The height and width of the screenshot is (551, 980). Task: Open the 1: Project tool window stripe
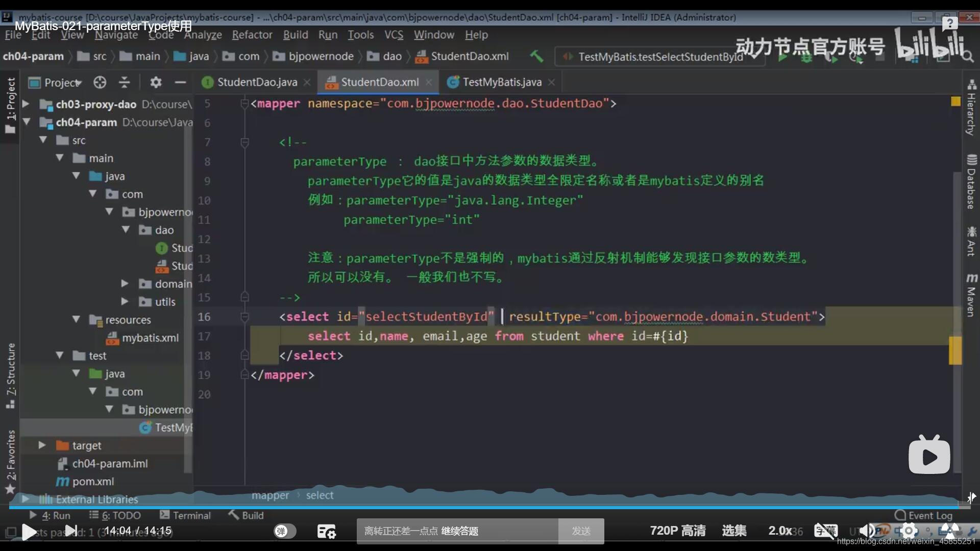(x=10, y=106)
